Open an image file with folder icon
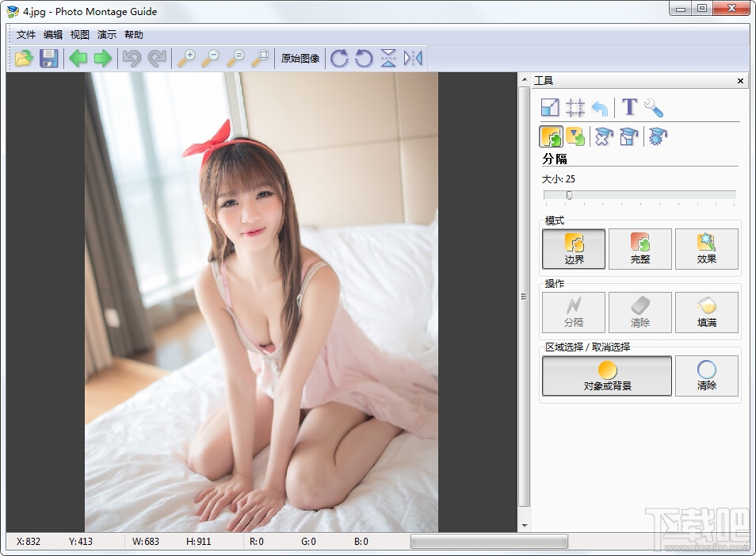 pos(24,59)
